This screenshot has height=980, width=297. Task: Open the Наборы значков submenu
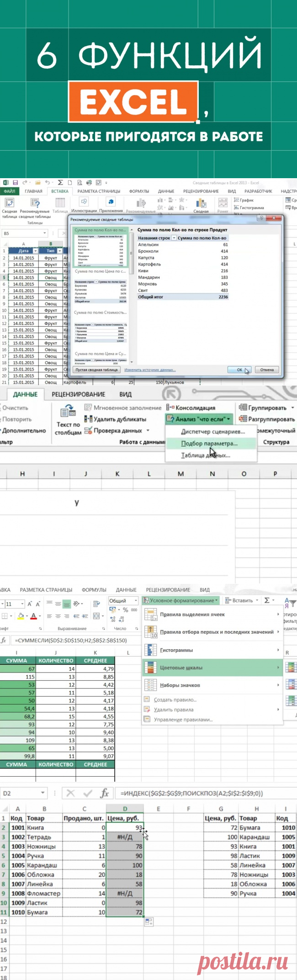tap(212, 685)
